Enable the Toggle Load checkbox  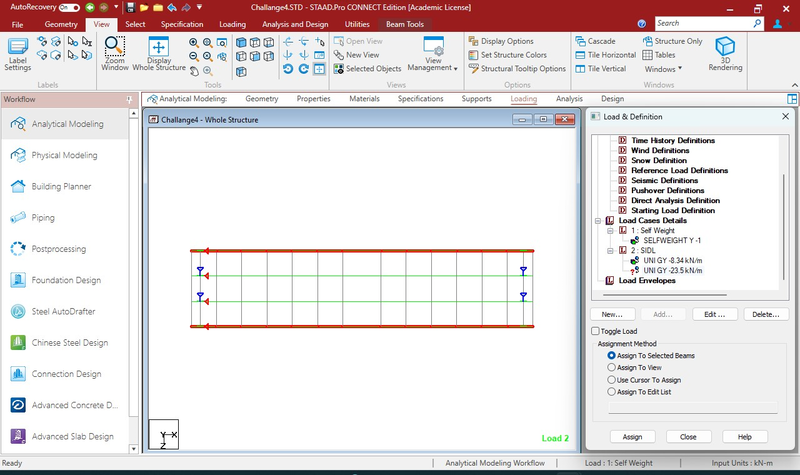596,331
